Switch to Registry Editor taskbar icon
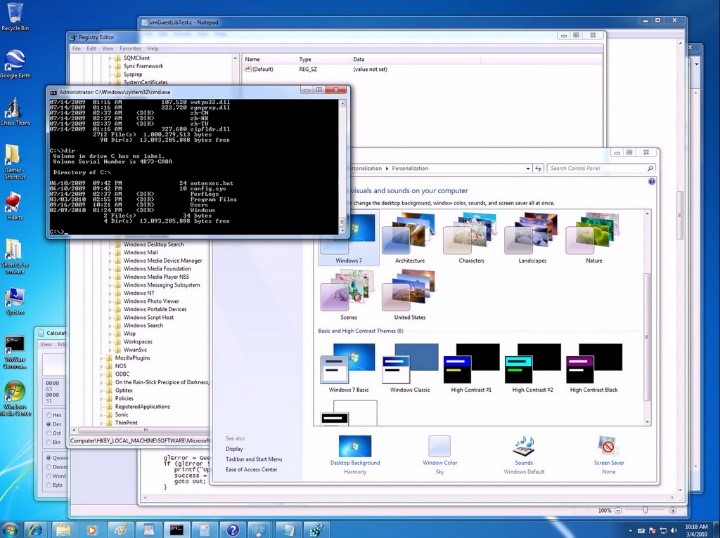The width and height of the screenshot is (720, 538). [x=317, y=529]
